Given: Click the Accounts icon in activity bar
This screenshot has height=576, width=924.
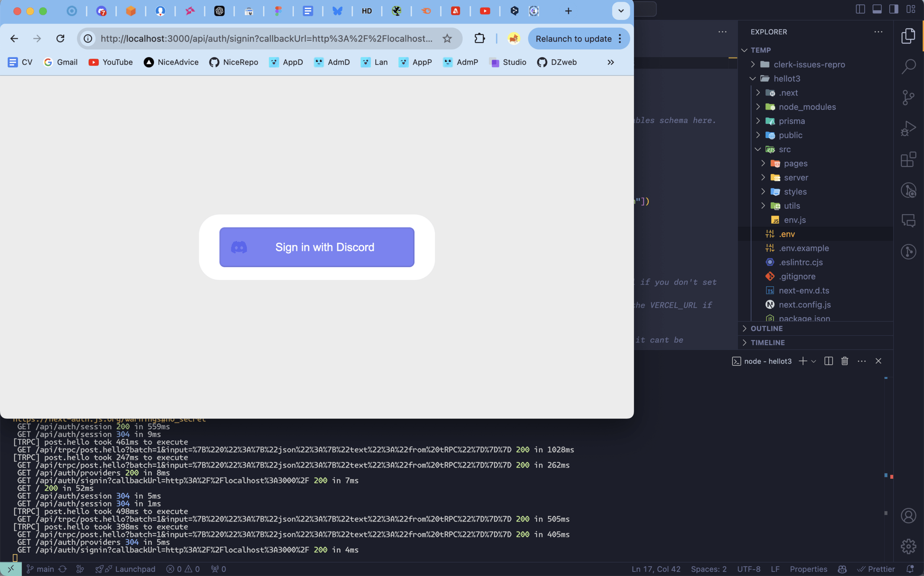Looking at the screenshot, I should coord(908,515).
